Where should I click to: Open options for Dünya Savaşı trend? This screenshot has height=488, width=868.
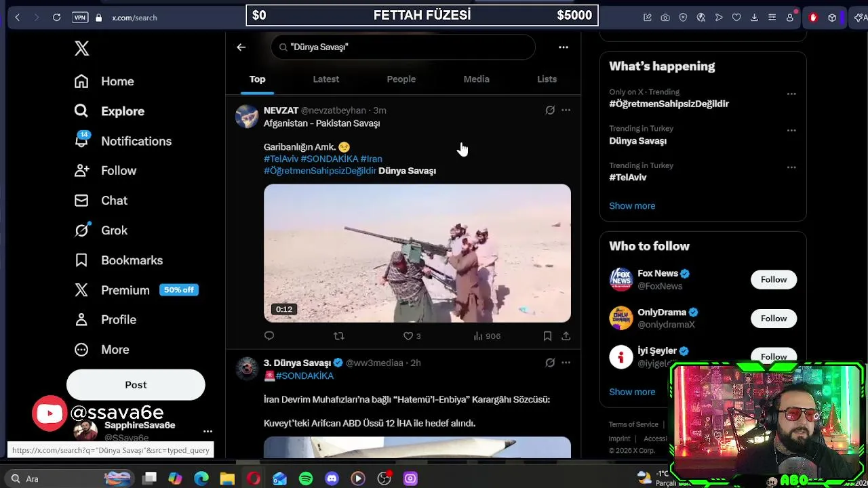point(791,130)
